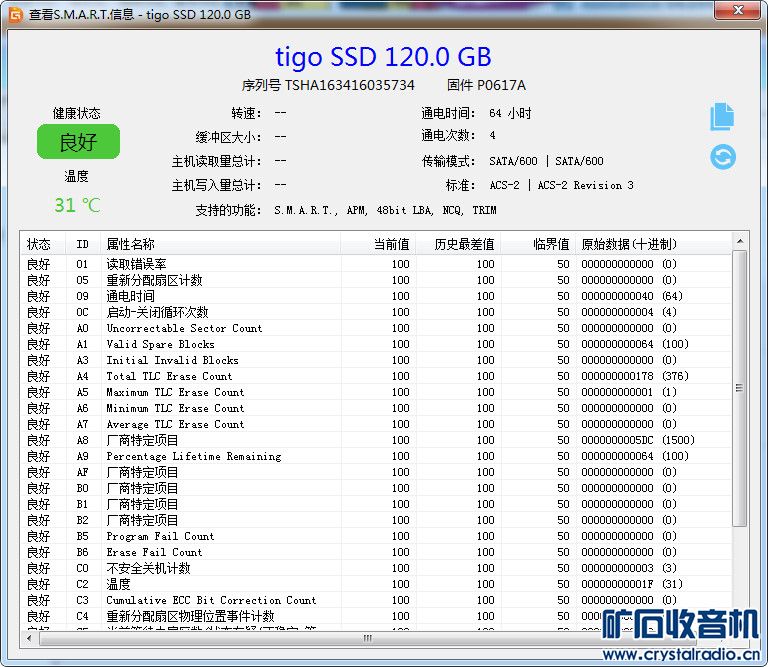
Task: Click the ACS-2 Revision 3 standard value
Action: click(x=585, y=185)
